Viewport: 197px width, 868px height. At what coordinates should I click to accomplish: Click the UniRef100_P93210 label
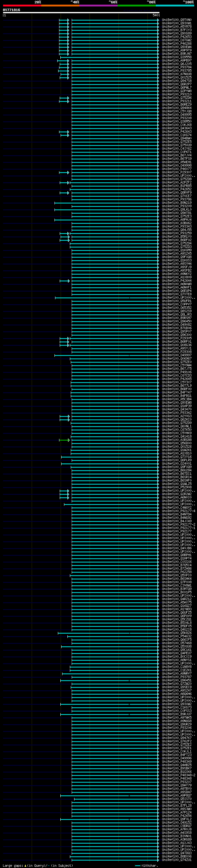176,94
